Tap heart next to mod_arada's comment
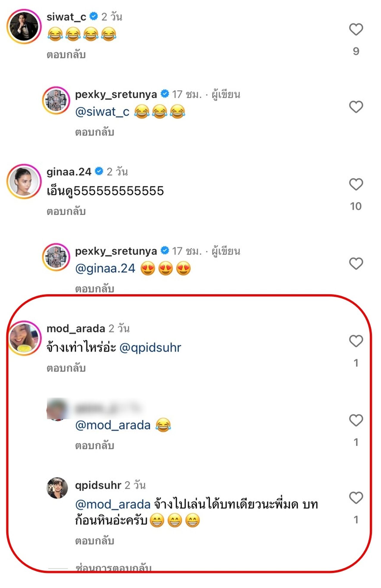The image size is (381, 588). coord(356,341)
